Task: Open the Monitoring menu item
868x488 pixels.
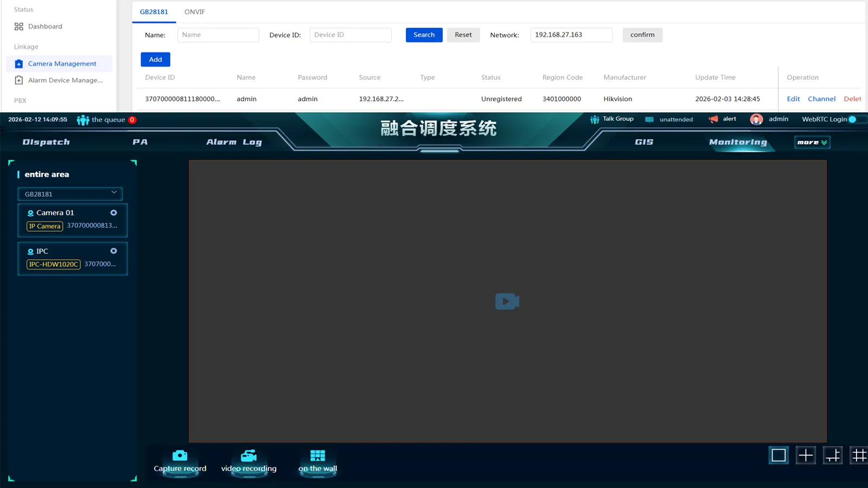Action: (738, 142)
